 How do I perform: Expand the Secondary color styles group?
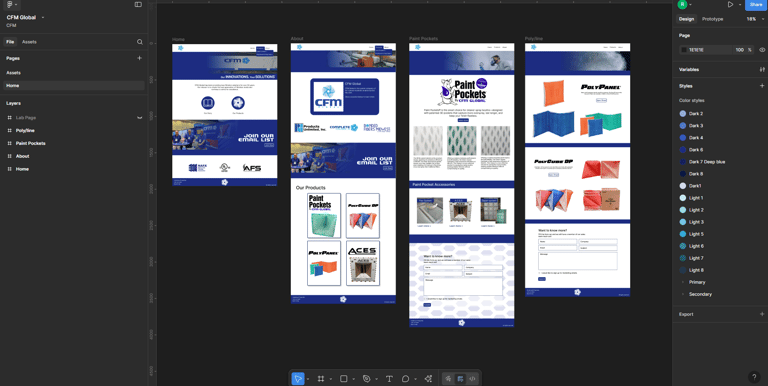[x=683, y=294]
